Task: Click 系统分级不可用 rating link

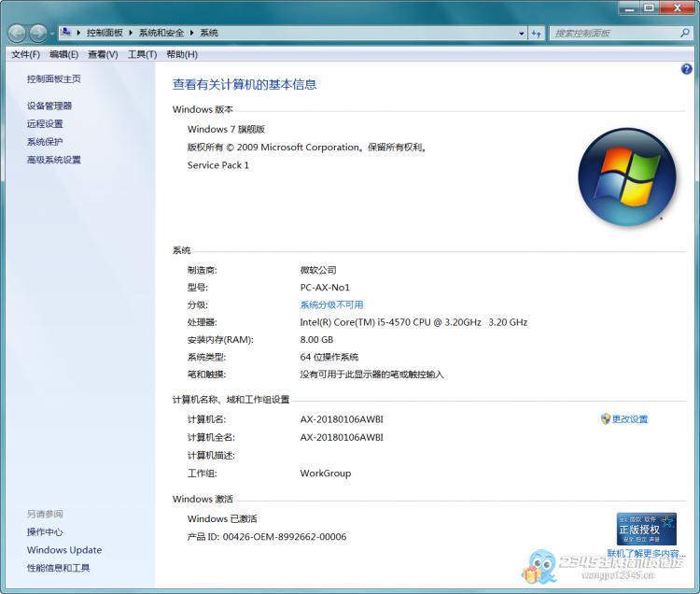Action: pos(331,305)
